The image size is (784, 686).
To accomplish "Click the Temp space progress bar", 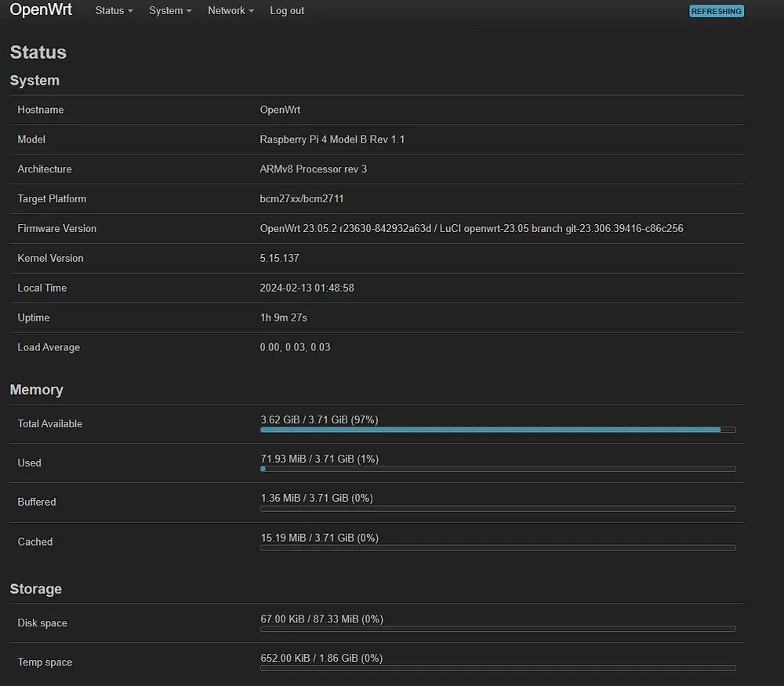I will click(x=498, y=668).
